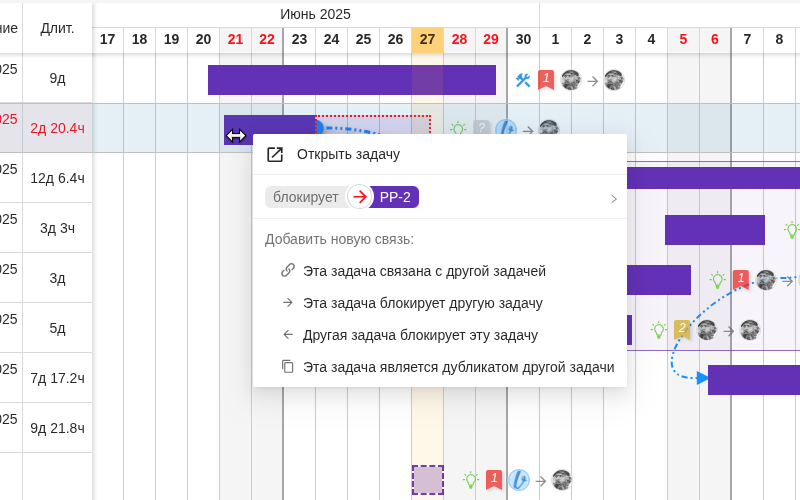This screenshot has width=800, height=500.
Task: Click first avatar in the 5д row
Action: click(707, 330)
